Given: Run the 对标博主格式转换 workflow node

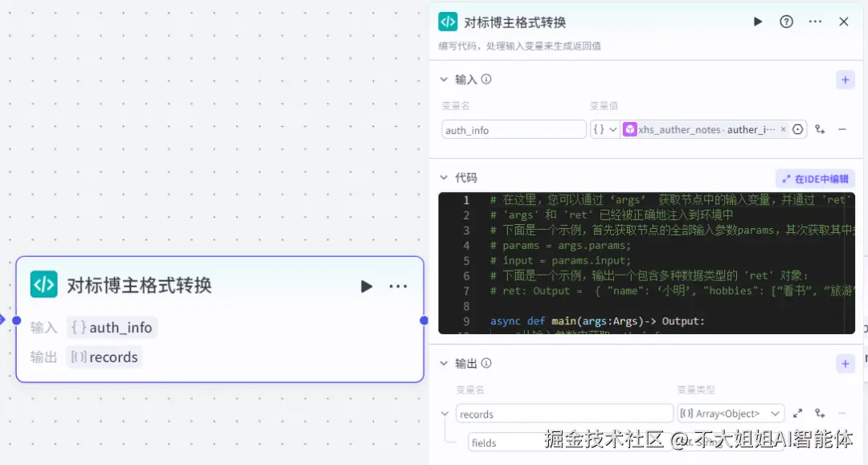Looking at the screenshot, I should coord(758,22).
